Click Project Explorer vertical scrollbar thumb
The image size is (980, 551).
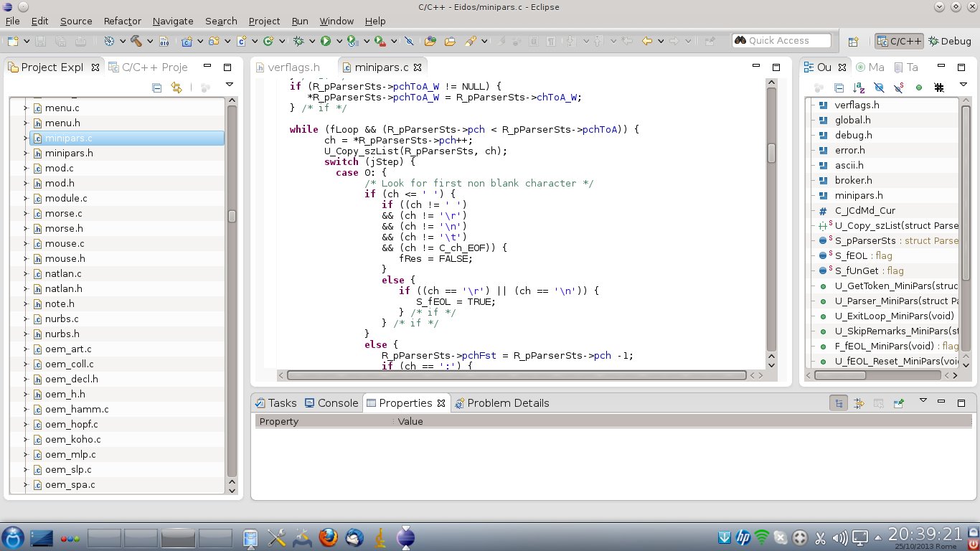click(232, 216)
